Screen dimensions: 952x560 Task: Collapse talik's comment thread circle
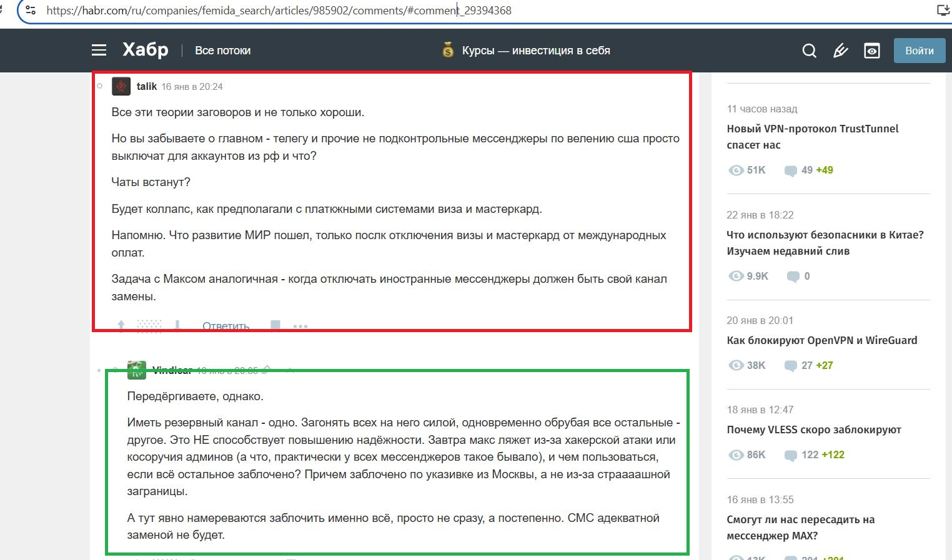pyautogui.click(x=100, y=86)
